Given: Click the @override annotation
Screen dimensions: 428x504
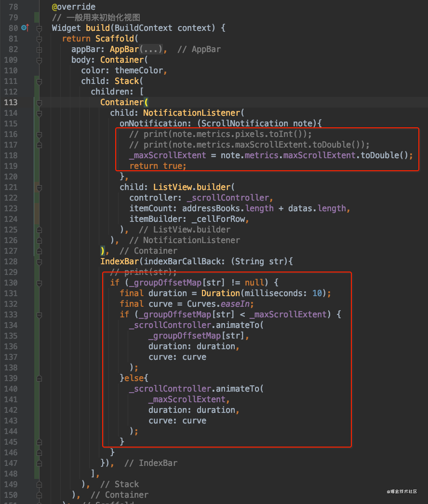Looking at the screenshot, I should pos(74,7).
